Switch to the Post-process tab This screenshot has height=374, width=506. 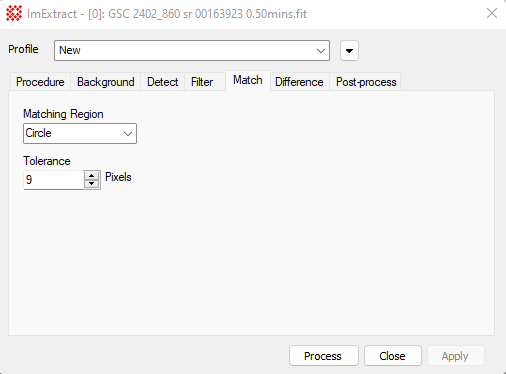tap(366, 82)
